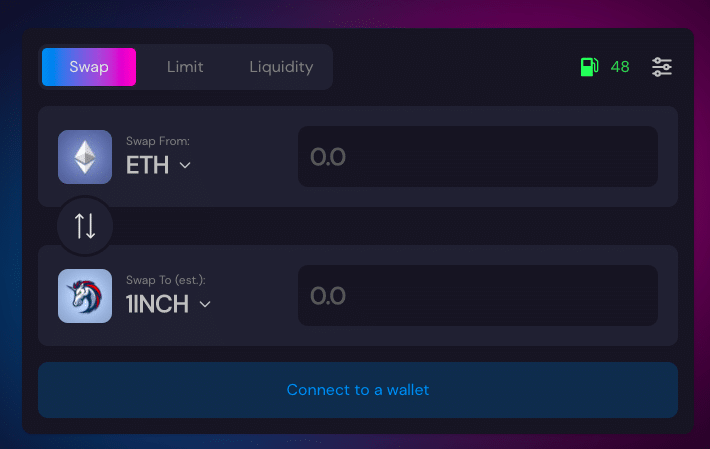Click the Swap From amount field
The image size is (710, 449).
(x=478, y=157)
